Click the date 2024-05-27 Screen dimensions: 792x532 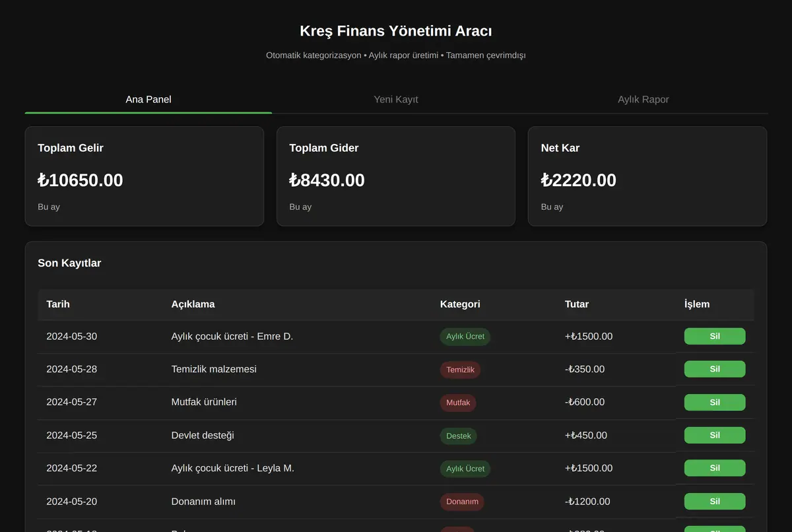click(71, 401)
